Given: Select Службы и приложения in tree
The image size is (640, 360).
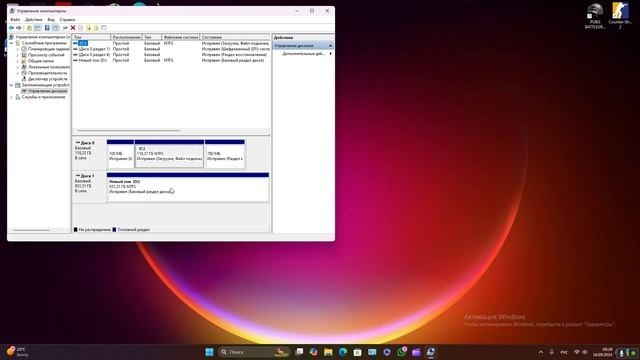Looking at the screenshot, I should tap(43, 97).
